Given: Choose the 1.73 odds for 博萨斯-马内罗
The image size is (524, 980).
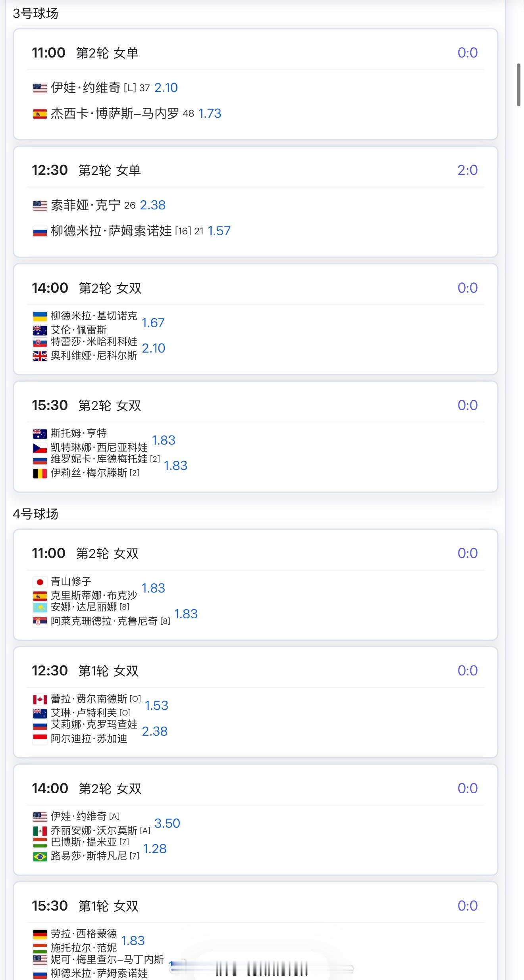Looking at the screenshot, I should [210, 113].
